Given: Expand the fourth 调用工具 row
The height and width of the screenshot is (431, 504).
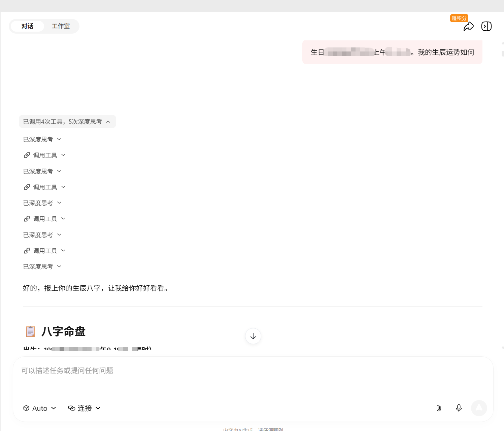Looking at the screenshot, I should (44, 251).
